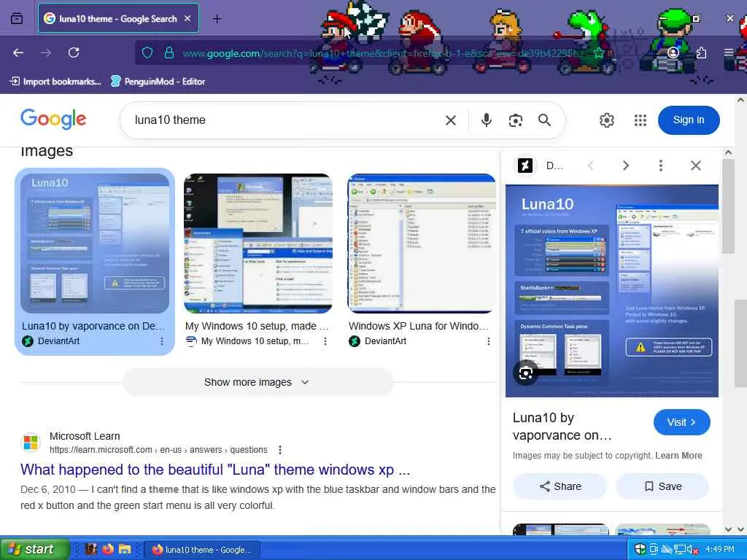Click taskbar clock showing 4:49 PM
The height and width of the screenshot is (560, 747).
tap(720, 550)
